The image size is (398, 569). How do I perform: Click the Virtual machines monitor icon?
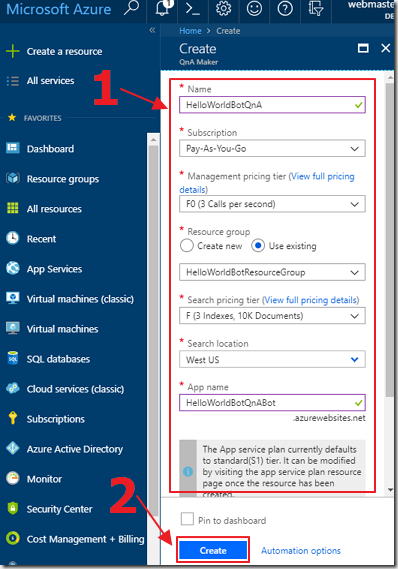coord(13,328)
